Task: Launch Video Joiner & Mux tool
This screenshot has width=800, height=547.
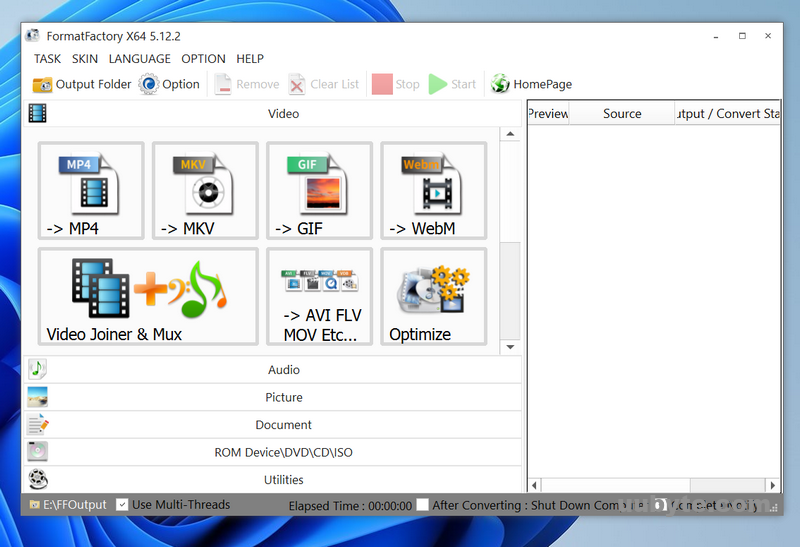Action: tap(148, 296)
